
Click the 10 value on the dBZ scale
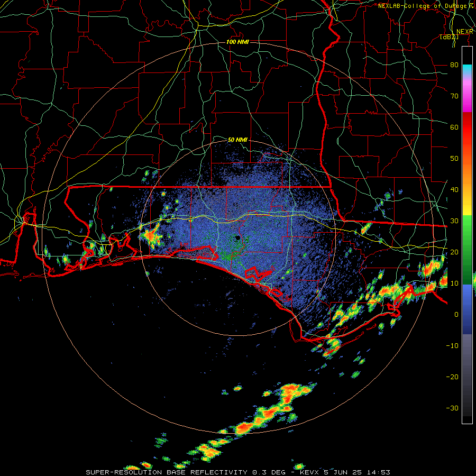(454, 283)
